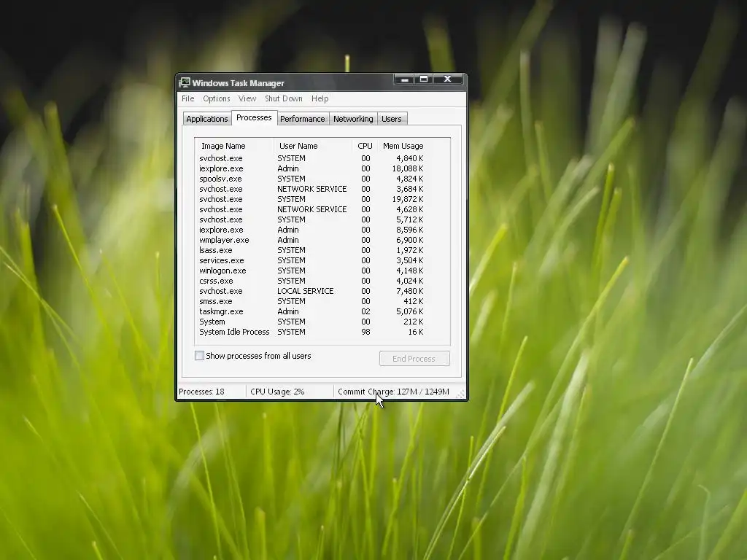The image size is (747, 560).
Task: Close the Windows Task Manager window
Action: point(447,79)
